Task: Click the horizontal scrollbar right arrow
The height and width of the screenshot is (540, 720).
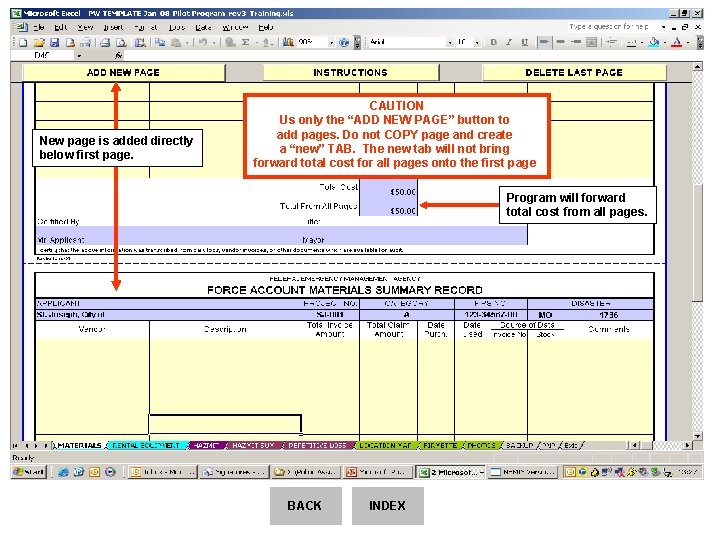Action: pyautogui.click(x=687, y=445)
